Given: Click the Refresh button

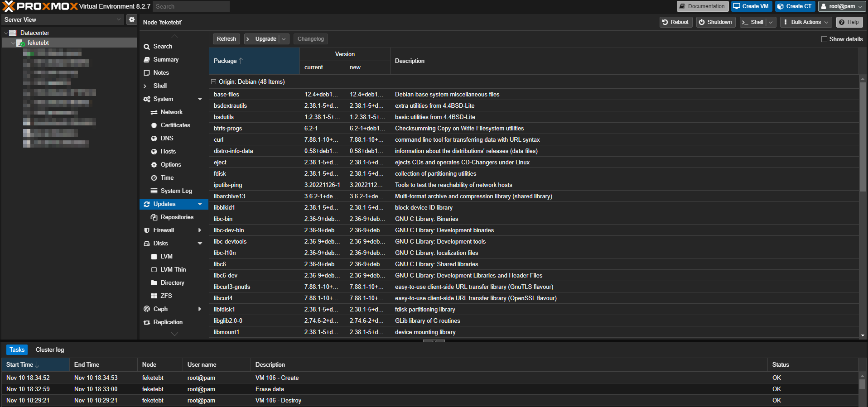Looking at the screenshot, I should click(x=226, y=39).
